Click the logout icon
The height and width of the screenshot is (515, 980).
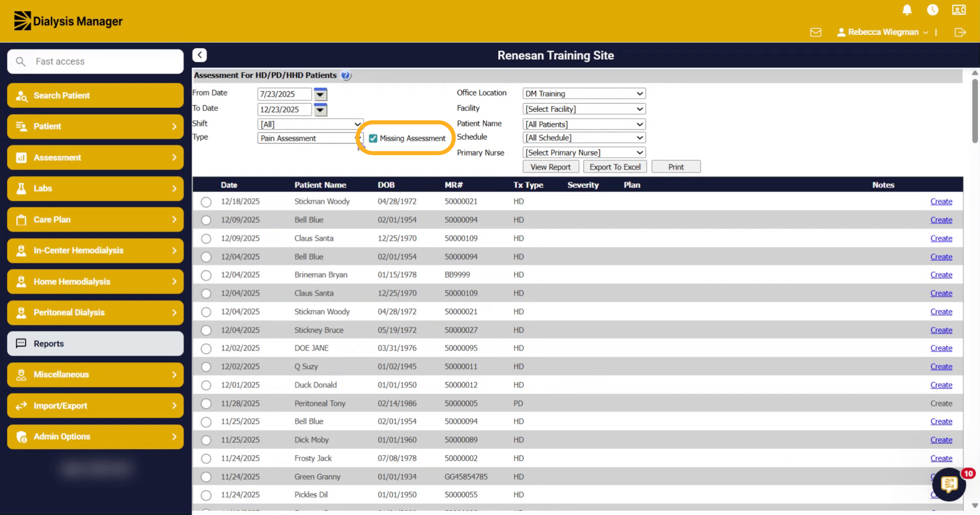pos(960,32)
